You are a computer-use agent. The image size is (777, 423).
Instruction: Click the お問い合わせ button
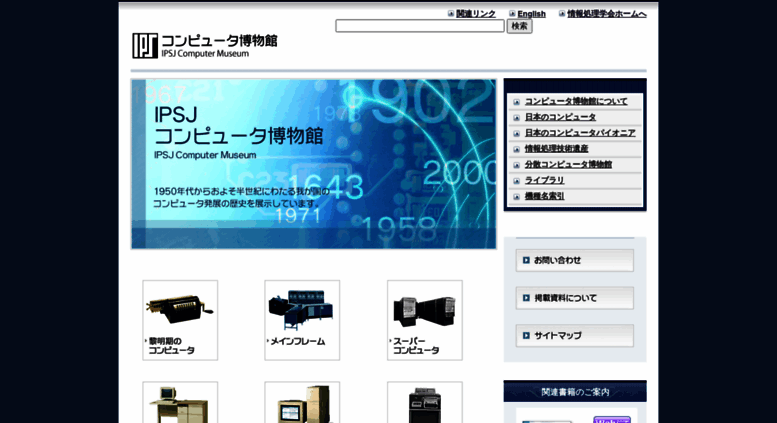pos(574,260)
